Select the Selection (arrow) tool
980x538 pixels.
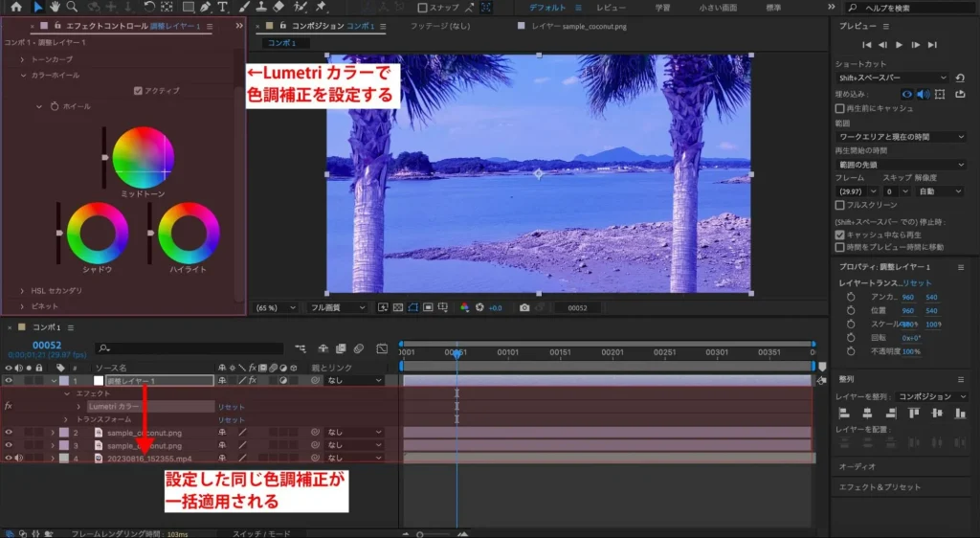click(37, 7)
